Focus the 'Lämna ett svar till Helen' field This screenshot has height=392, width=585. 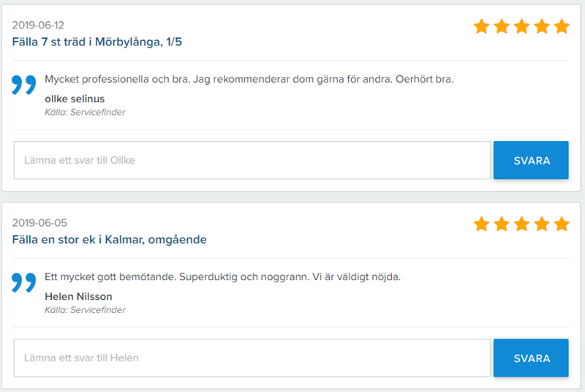click(x=252, y=358)
